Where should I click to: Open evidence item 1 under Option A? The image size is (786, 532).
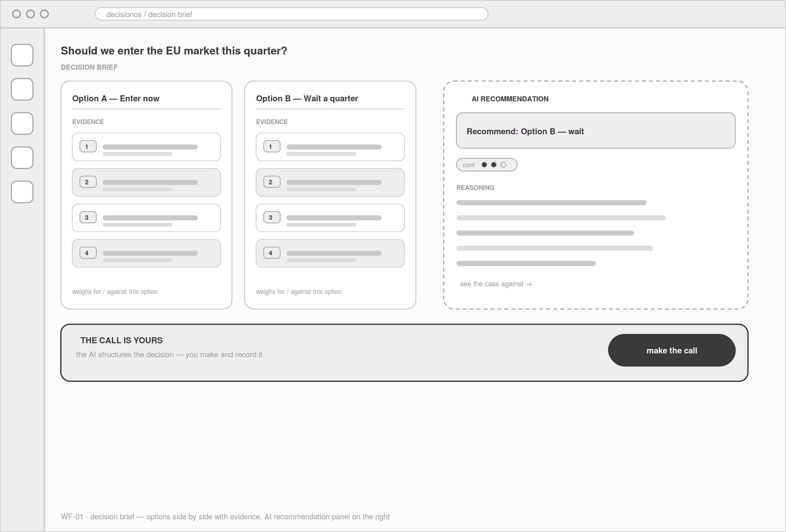(x=146, y=147)
